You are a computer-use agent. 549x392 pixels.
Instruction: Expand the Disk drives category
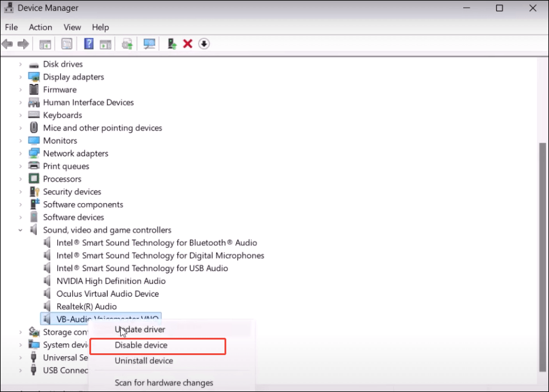coord(20,64)
